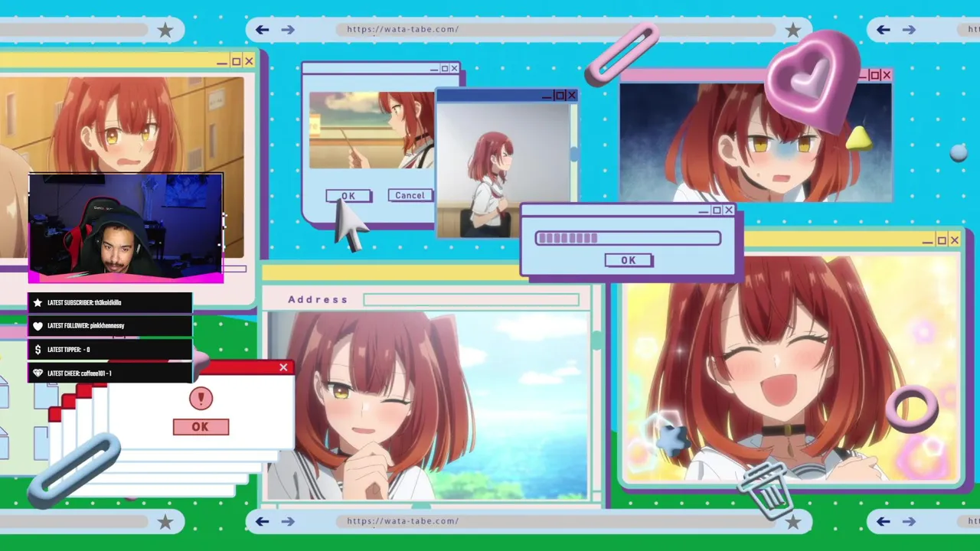
Task: Click the blushing girl image in the dark window
Action: (756, 142)
